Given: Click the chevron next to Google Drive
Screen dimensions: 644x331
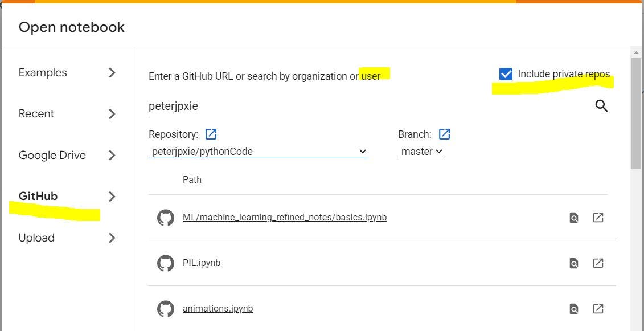Looking at the screenshot, I should 112,156.
